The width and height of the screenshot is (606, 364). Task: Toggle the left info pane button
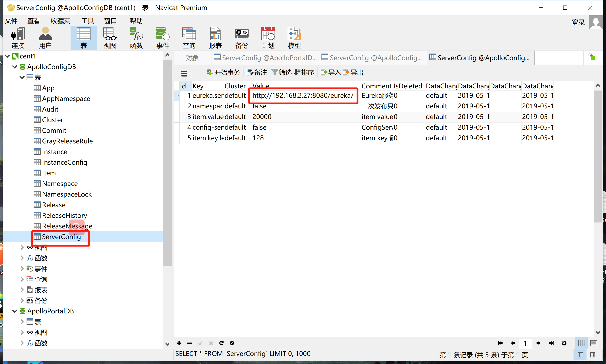pyautogui.click(x=581, y=355)
